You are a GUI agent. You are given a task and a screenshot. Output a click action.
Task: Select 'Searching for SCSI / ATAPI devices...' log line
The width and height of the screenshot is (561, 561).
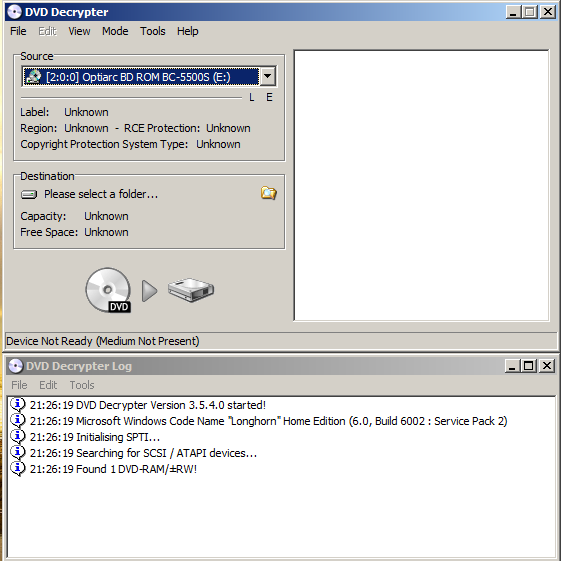[x=143, y=453]
